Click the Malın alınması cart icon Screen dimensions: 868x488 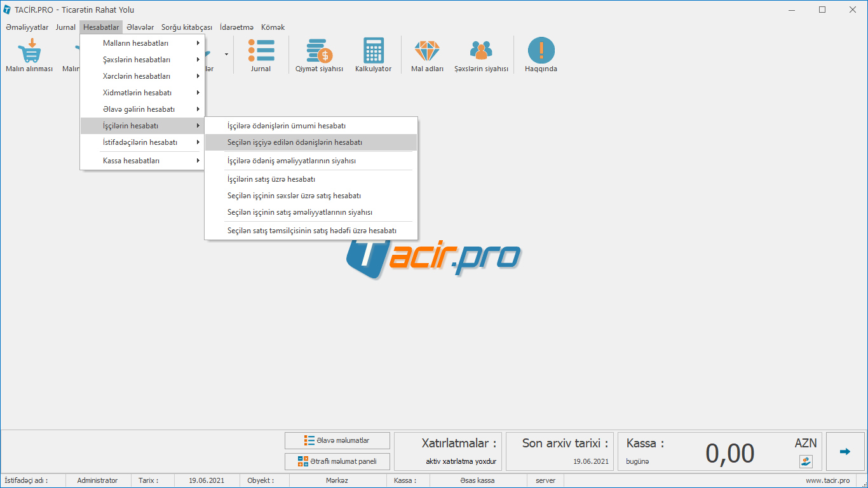(29, 51)
